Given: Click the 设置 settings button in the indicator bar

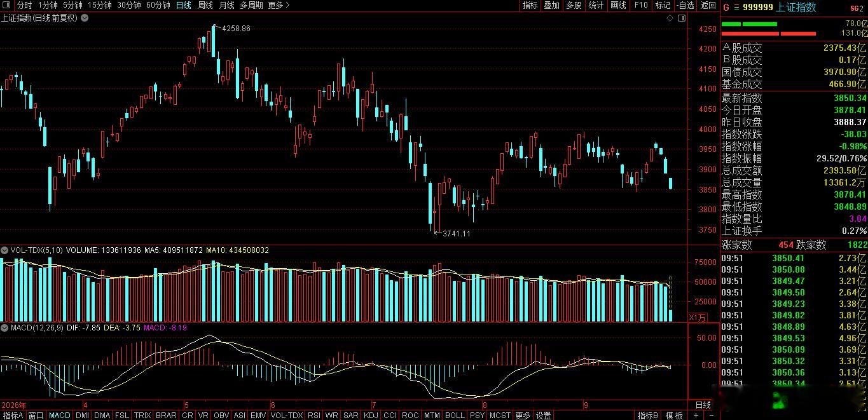Looking at the screenshot, I should [544, 416].
